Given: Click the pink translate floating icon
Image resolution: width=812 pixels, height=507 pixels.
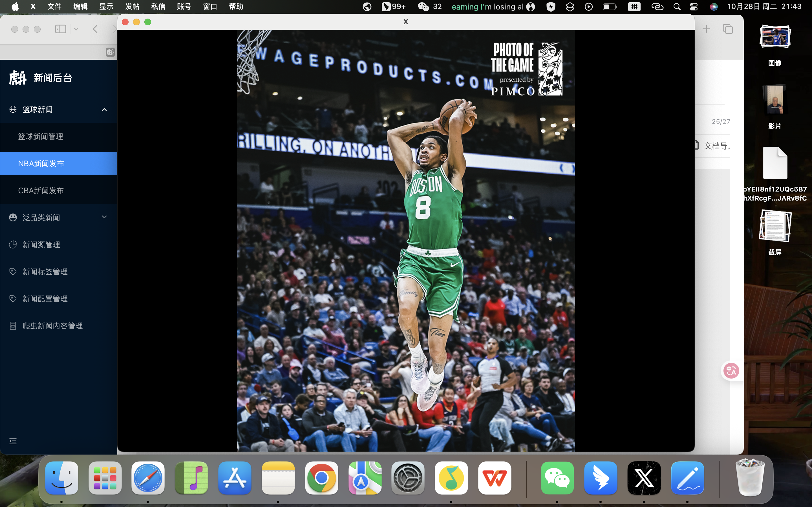Looking at the screenshot, I should click(731, 371).
